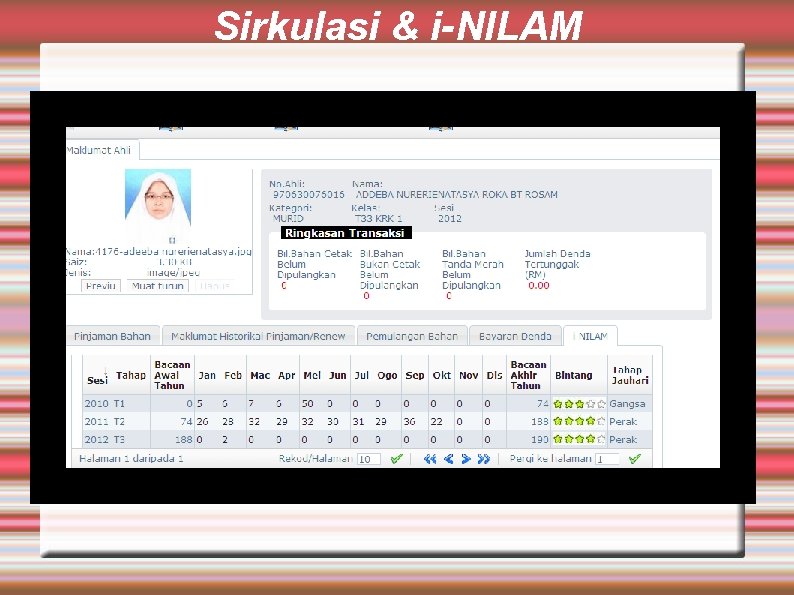Click the Muat turun button
Image resolution: width=794 pixels, height=595 pixels.
point(157,286)
